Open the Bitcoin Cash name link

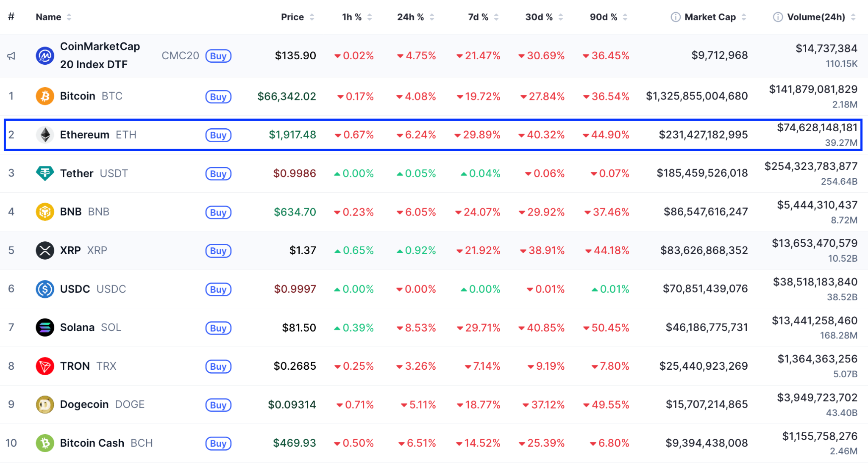click(92, 443)
